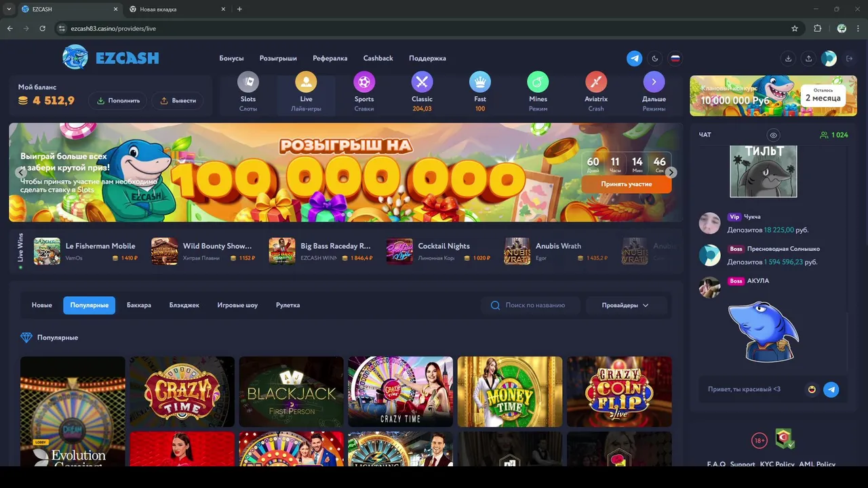
Task: Open the Crazy Time game thumbnail
Action: coord(182,392)
